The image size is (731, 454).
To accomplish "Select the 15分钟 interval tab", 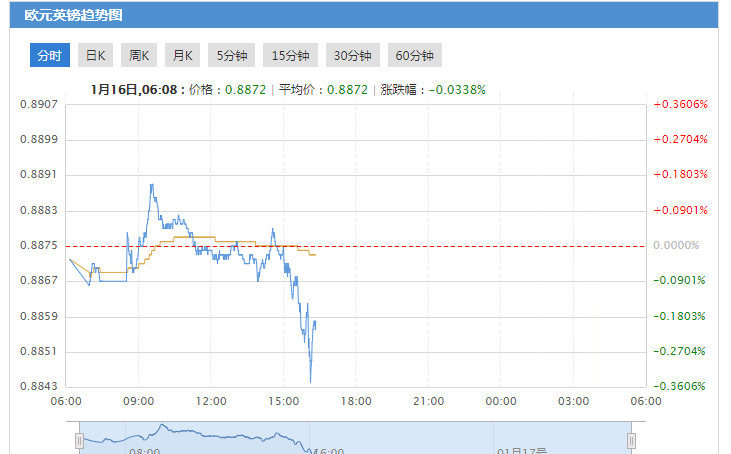I will (x=291, y=56).
